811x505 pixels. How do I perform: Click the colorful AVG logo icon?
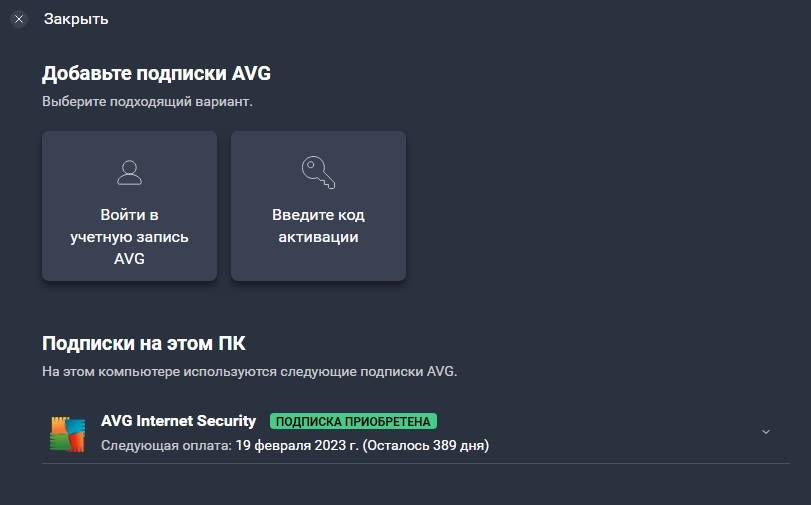[68, 432]
